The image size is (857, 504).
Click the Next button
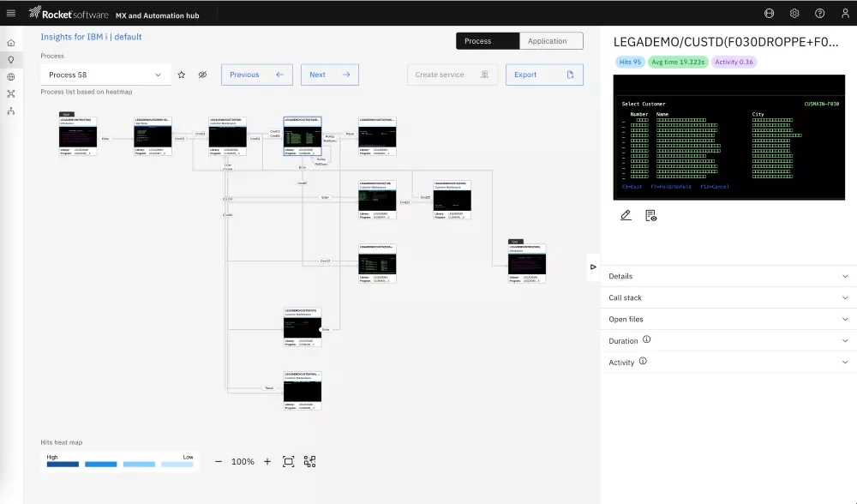[329, 75]
